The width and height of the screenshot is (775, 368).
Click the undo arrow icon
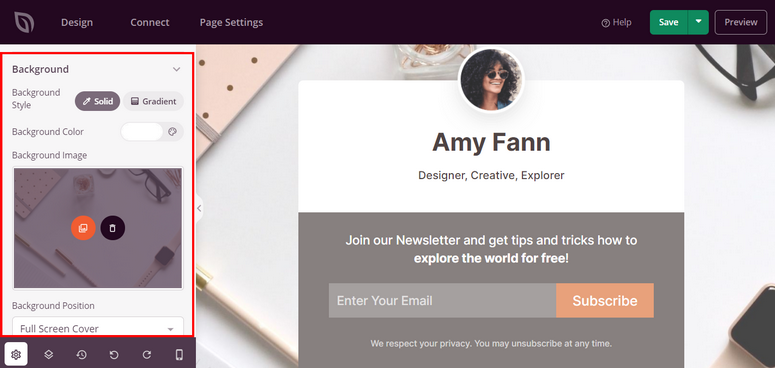[114, 354]
